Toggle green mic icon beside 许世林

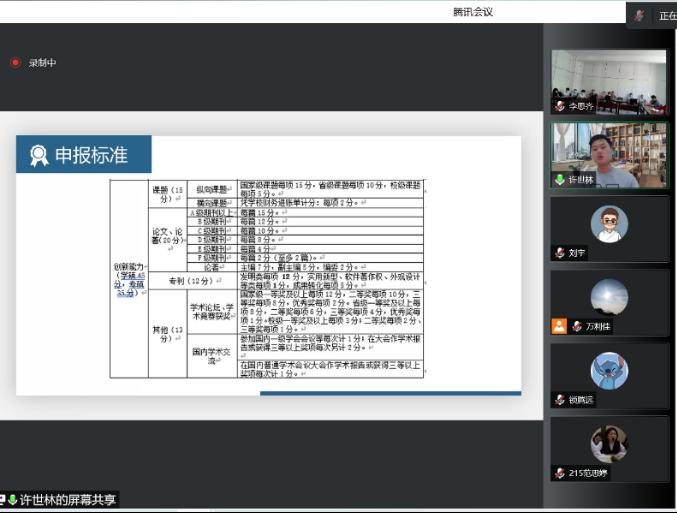click(x=560, y=180)
